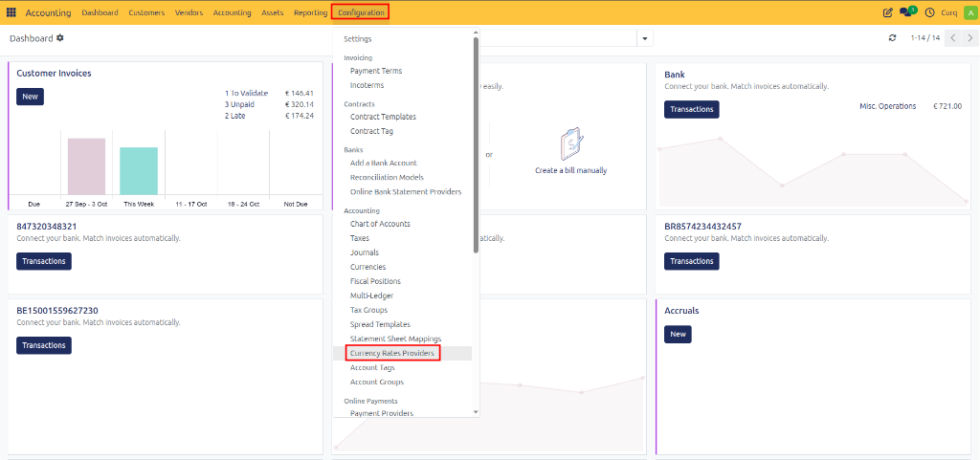Screen dimensions: 980x460
Task: Click Create a bill manually link
Action: point(570,170)
